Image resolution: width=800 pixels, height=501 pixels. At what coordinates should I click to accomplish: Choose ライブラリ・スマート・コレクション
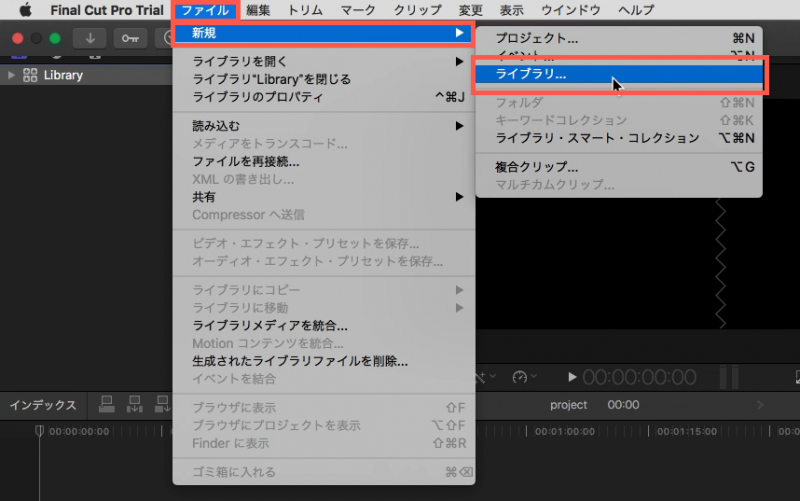pos(619,138)
